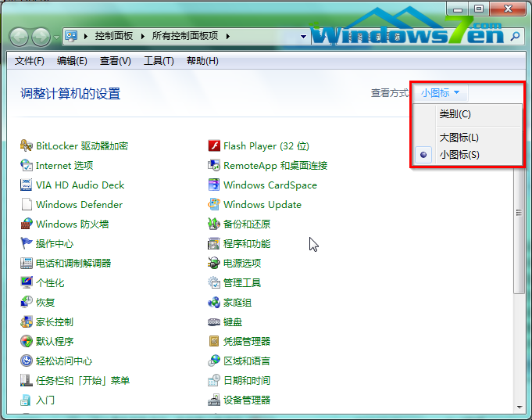Click the 区域和语言 globe icon
The image size is (532, 420).
pos(214,361)
